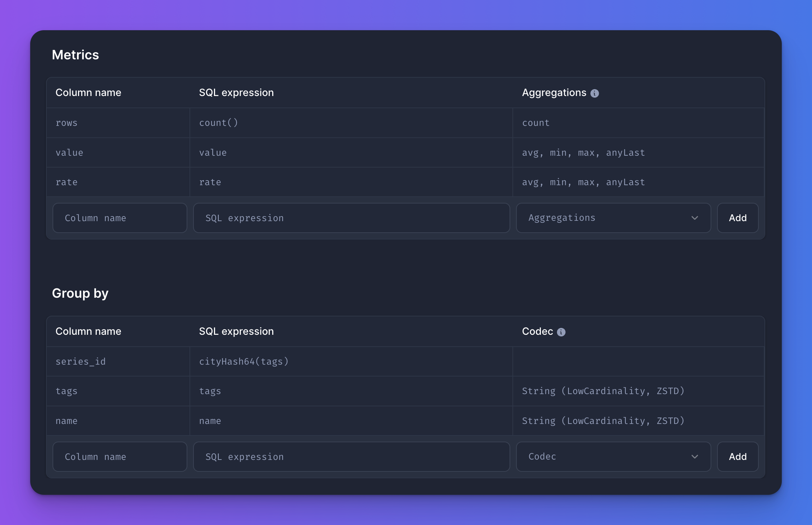
Task: Open the Aggregations info tooltip
Action: coord(595,93)
